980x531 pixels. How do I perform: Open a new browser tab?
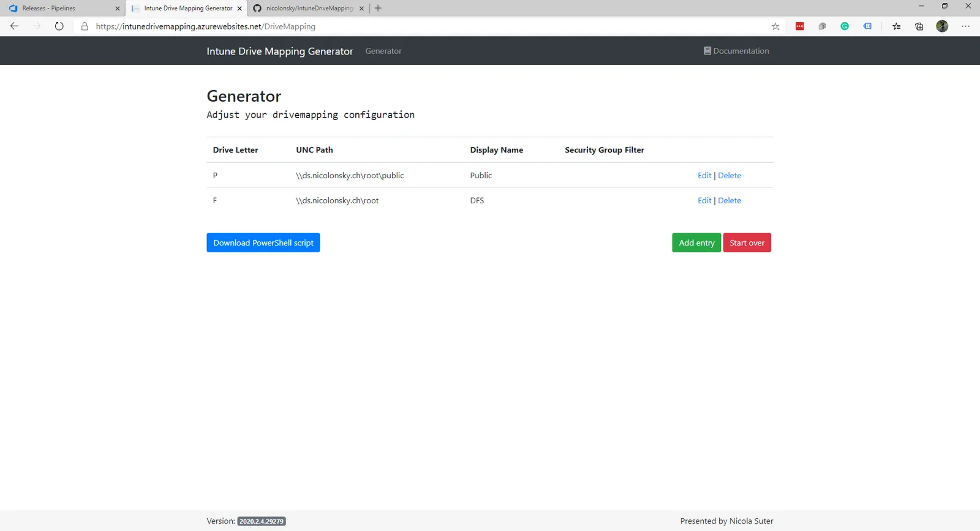point(378,8)
